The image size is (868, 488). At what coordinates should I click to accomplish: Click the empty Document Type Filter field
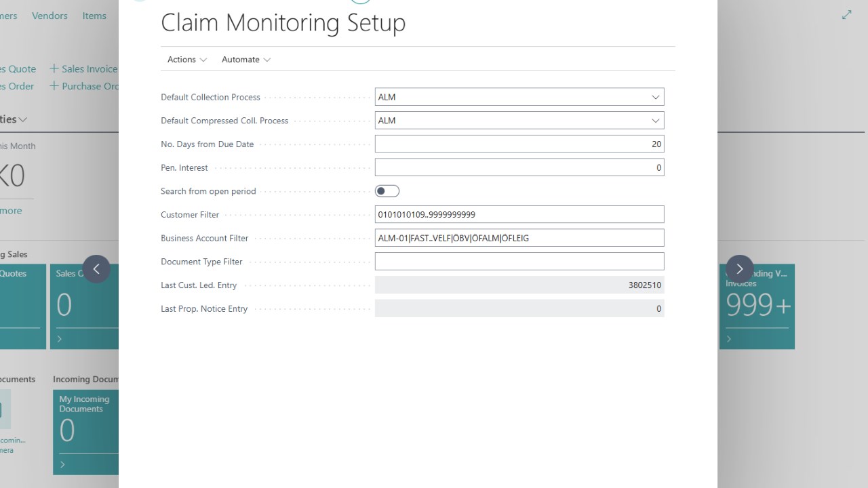[x=519, y=262]
